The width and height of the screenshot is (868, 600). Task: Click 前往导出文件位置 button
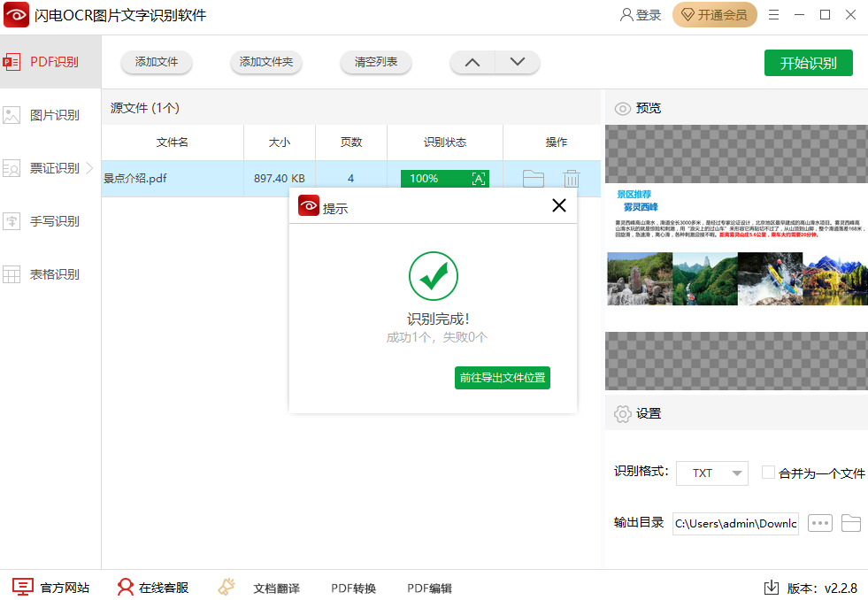pyautogui.click(x=503, y=378)
